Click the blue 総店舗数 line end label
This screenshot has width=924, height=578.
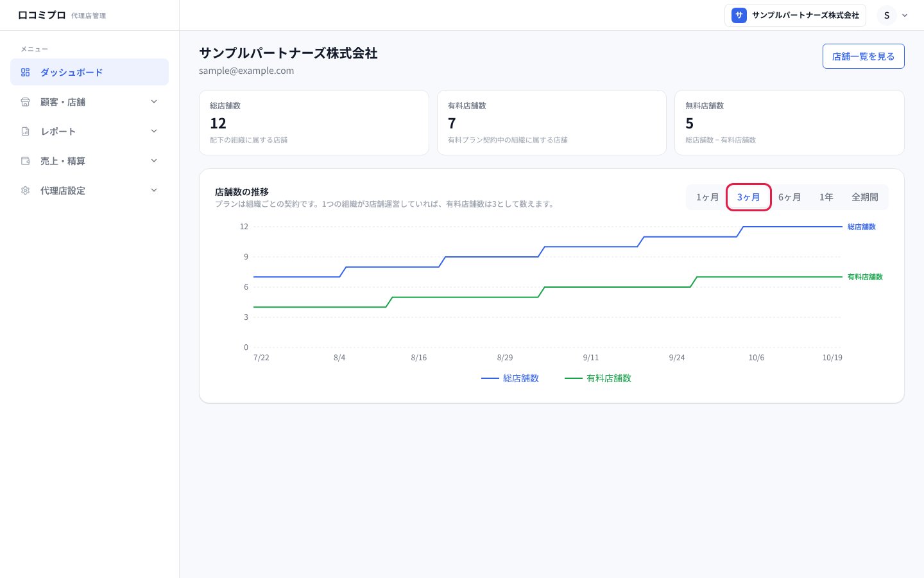click(862, 227)
